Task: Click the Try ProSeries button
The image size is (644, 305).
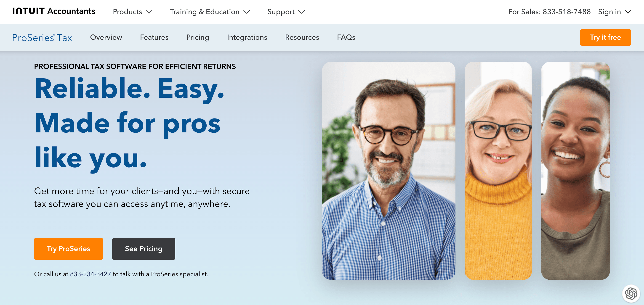Action: [x=69, y=249]
